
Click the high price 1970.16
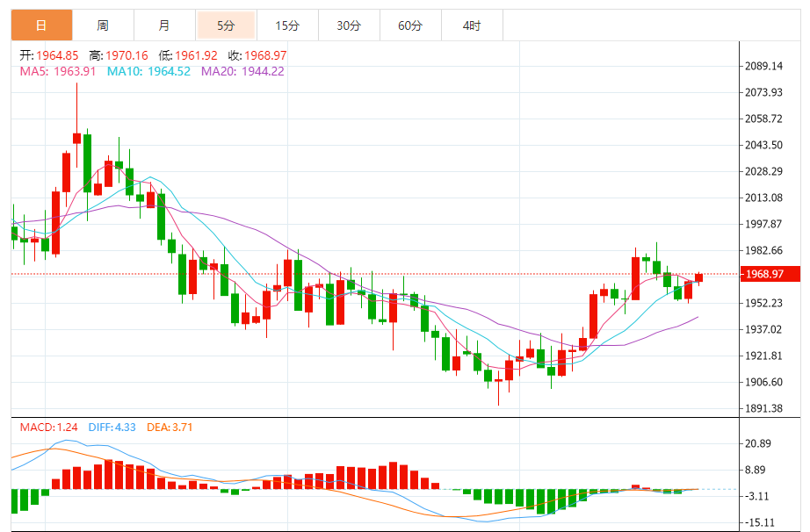127,55
